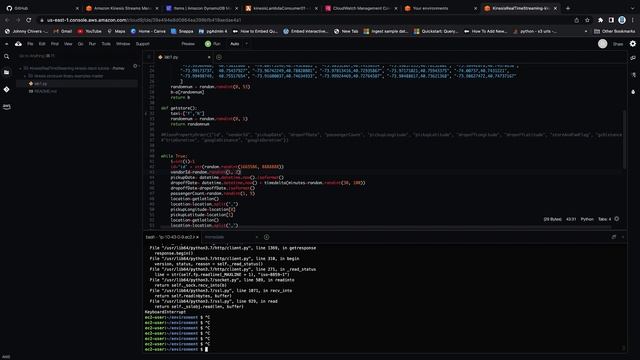
Task: Click the Cloud9 cloud logo icon
Action: pyautogui.click(x=18, y=44)
